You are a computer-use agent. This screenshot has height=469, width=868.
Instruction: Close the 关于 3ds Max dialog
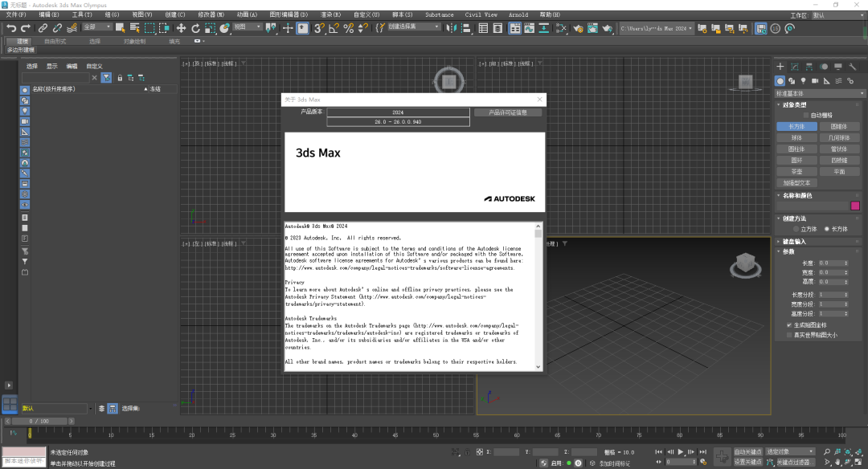click(x=540, y=100)
